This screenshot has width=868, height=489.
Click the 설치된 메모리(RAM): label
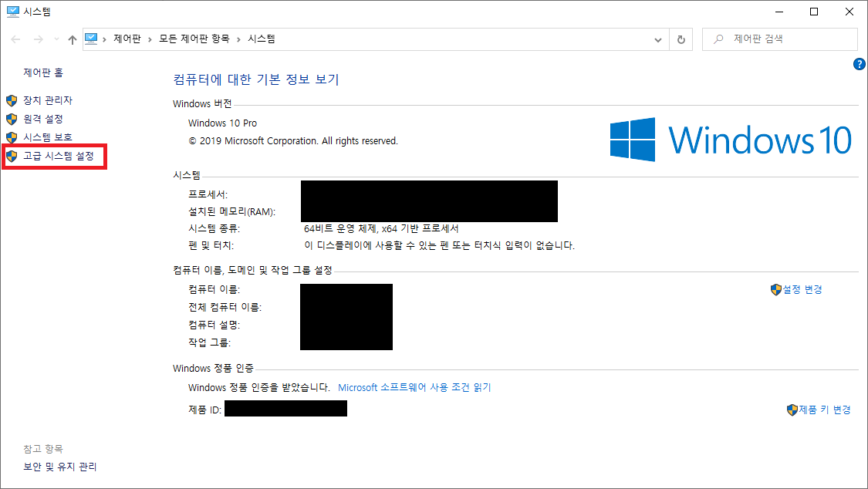pyautogui.click(x=231, y=212)
